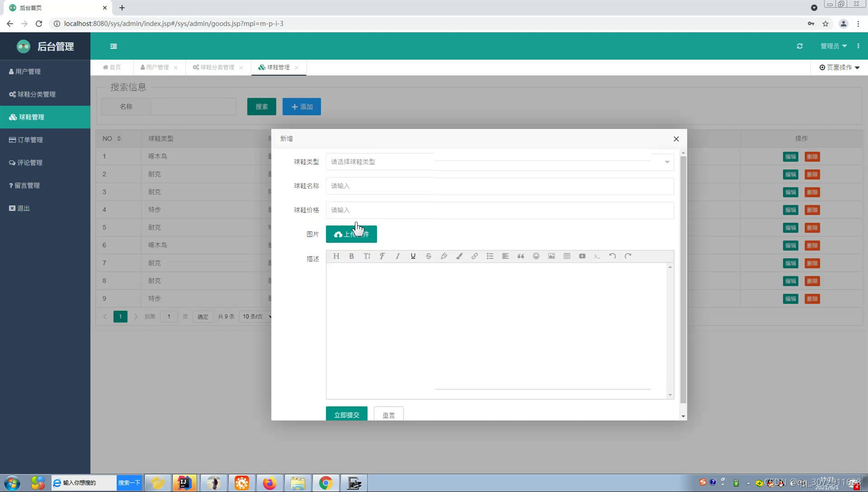Switch to the 球鞋分类管理 tab
Screen dimensions: 868x492
tap(213, 67)
